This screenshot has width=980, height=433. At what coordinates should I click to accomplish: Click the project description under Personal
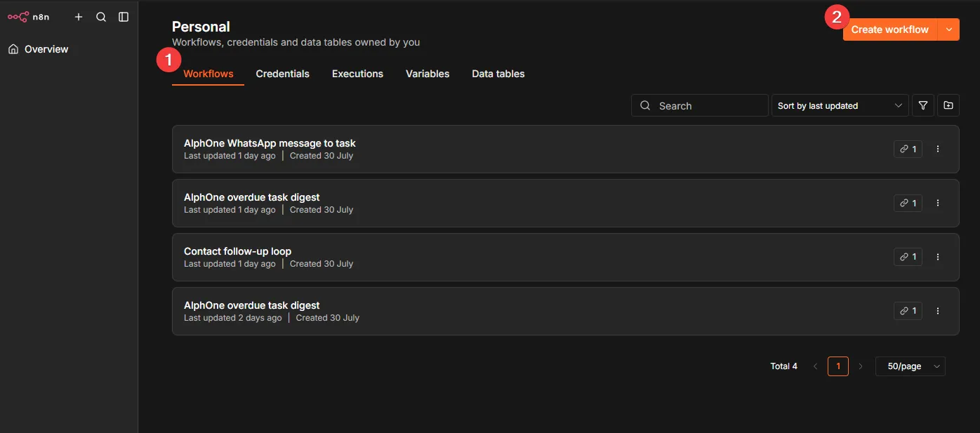296,42
